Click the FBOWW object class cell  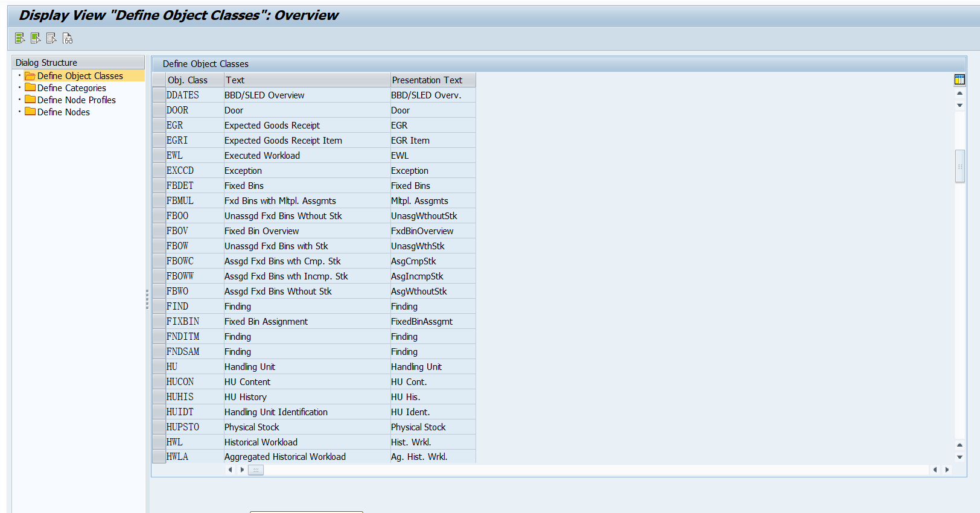tap(194, 276)
